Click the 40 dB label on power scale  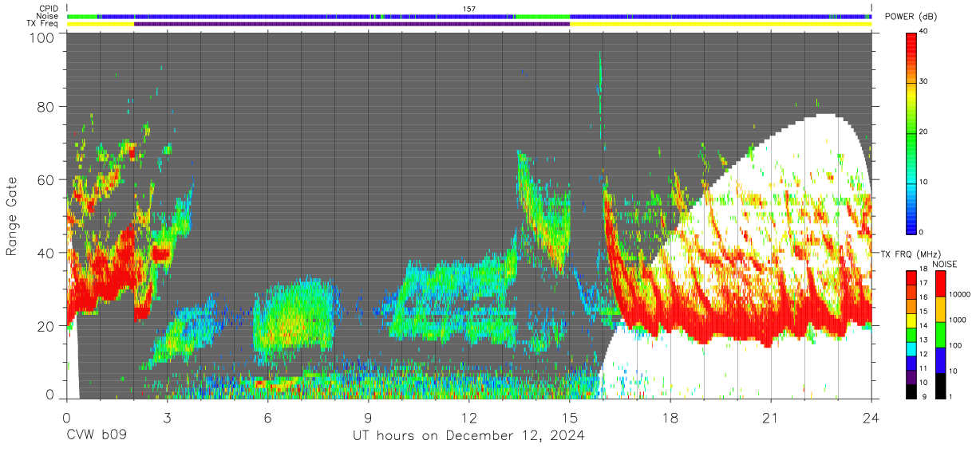click(x=923, y=31)
